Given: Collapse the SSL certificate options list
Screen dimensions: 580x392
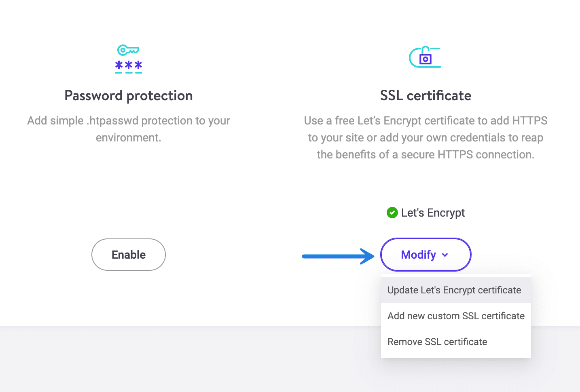Looking at the screenshot, I should 425,255.
